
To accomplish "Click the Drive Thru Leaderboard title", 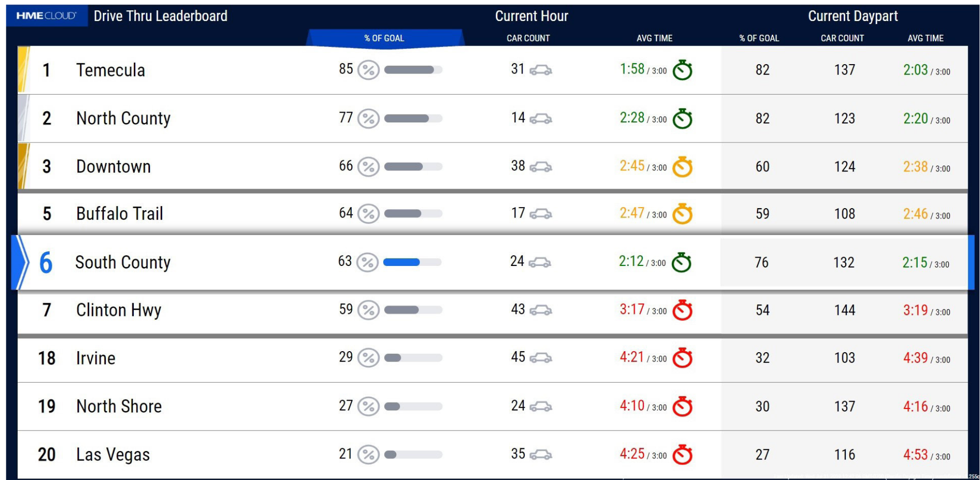I will (x=160, y=16).
